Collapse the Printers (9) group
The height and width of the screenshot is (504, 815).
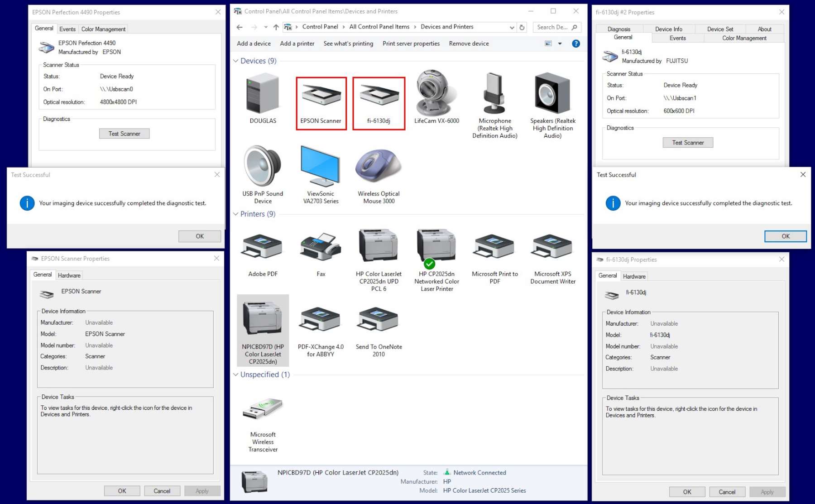coord(235,214)
